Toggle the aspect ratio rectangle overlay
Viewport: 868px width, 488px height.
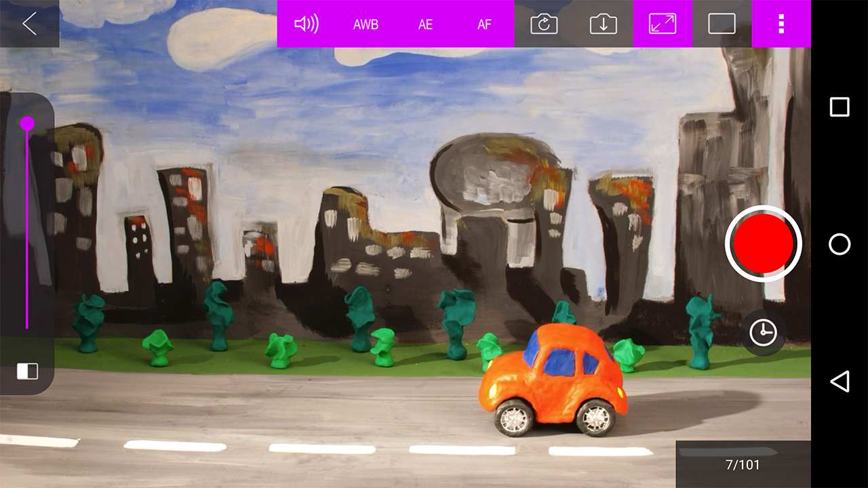coord(722,24)
